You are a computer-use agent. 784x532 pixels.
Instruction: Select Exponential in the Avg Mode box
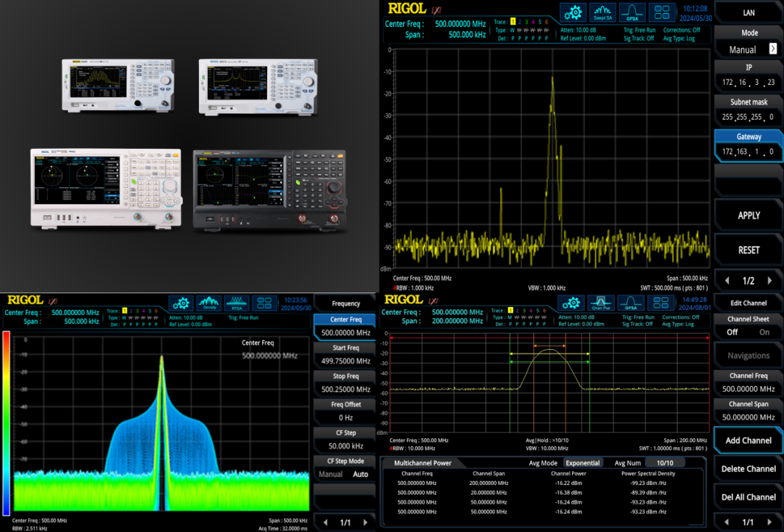click(x=583, y=463)
